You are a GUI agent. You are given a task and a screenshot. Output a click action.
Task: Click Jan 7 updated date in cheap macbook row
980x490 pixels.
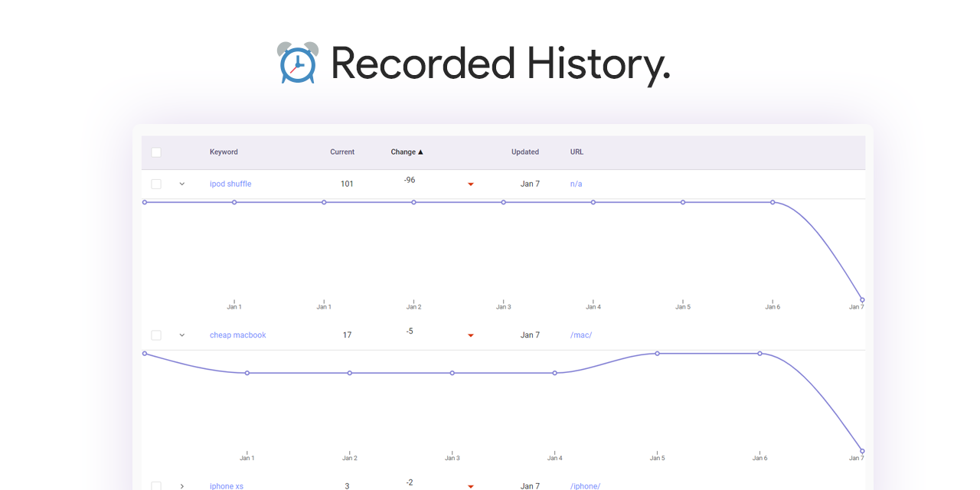click(x=530, y=335)
